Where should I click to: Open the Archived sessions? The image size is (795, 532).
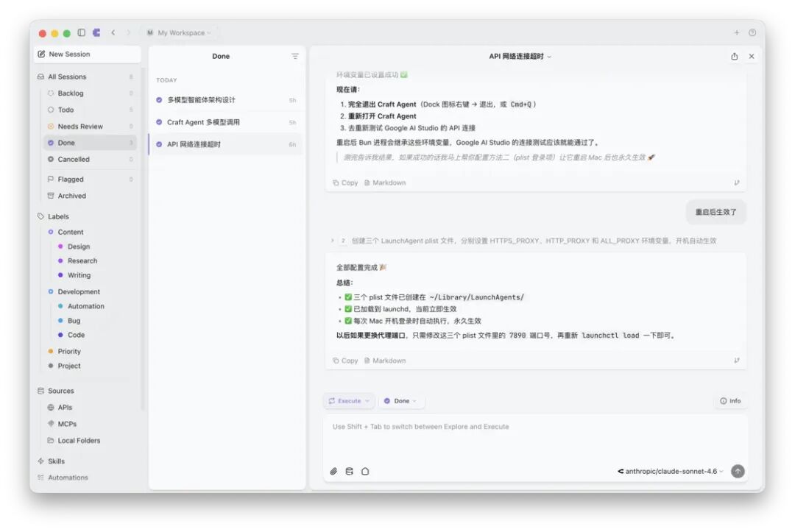pyautogui.click(x=90, y=196)
